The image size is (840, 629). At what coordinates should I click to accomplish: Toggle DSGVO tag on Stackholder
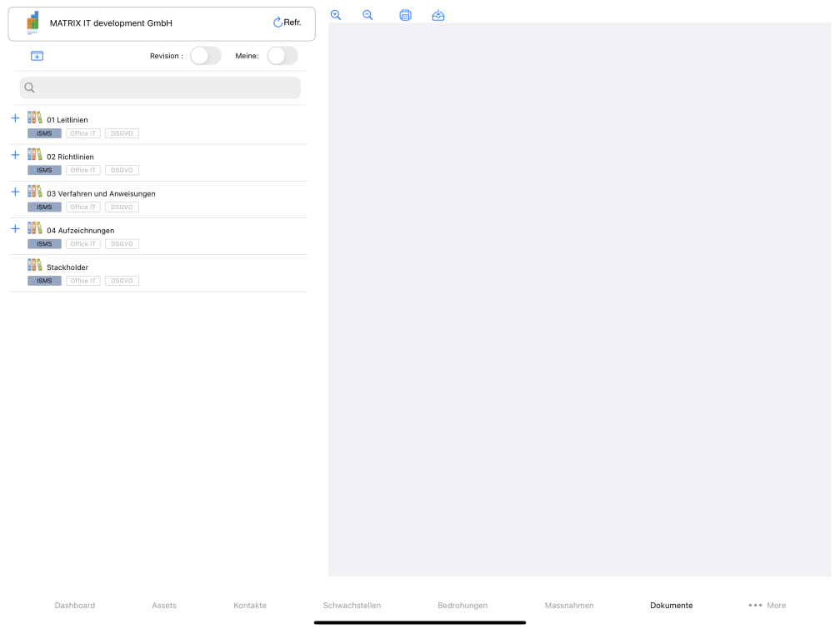pyautogui.click(x=122, y=281)
